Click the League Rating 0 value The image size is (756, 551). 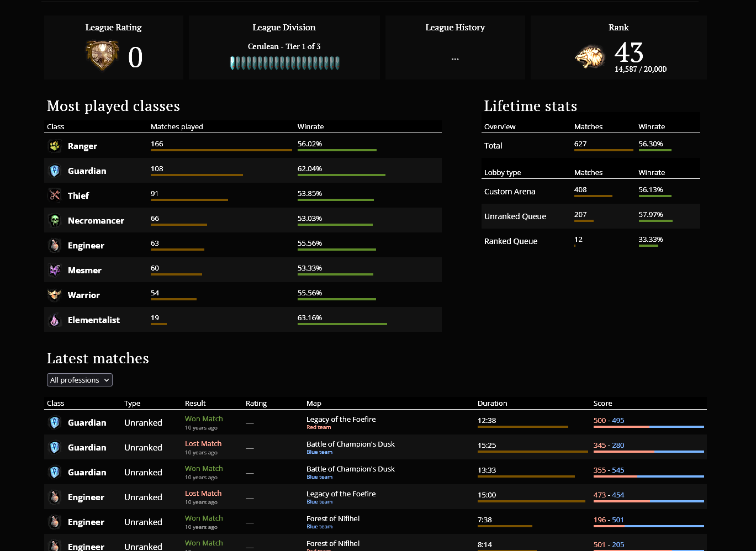coord(135,57)
